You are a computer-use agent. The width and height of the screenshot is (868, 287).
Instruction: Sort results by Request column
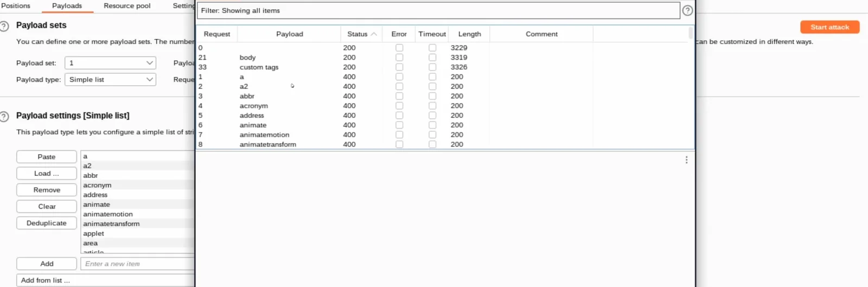(217, 34)
